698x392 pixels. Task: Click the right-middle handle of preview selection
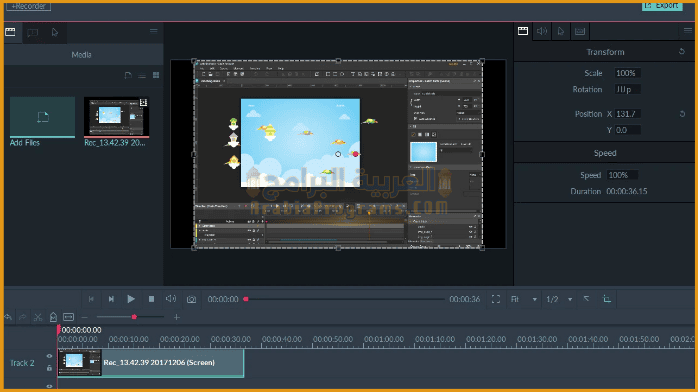(482, 154)
